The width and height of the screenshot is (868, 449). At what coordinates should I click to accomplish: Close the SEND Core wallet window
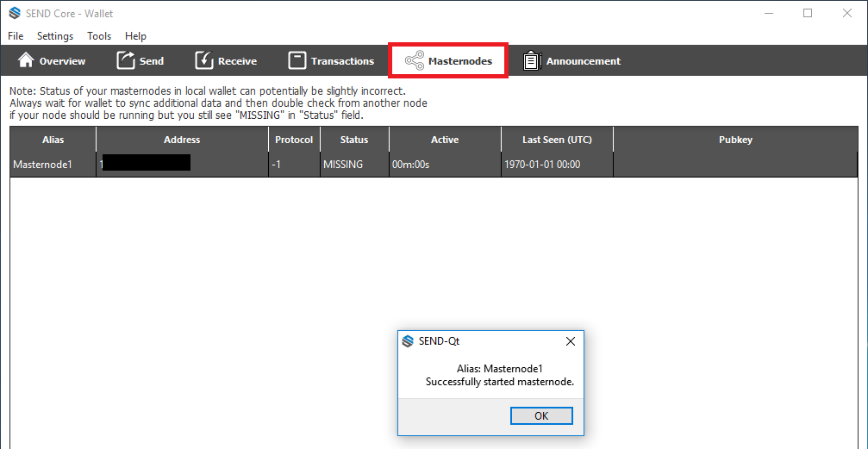[847, 13]
